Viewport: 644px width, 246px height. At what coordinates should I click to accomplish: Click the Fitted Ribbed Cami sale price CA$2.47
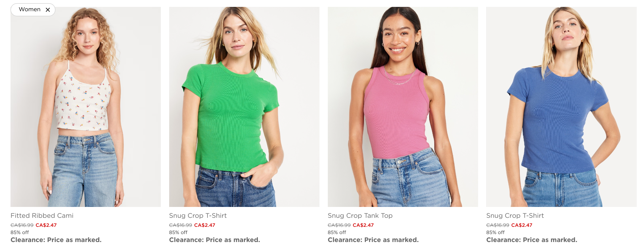pos(46,225)
